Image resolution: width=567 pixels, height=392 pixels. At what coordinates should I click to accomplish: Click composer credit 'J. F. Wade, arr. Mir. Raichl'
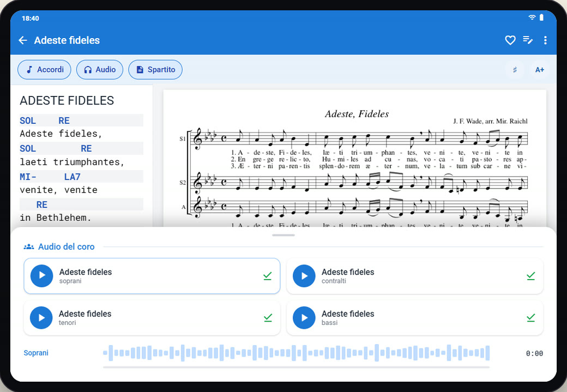point(490,121)
